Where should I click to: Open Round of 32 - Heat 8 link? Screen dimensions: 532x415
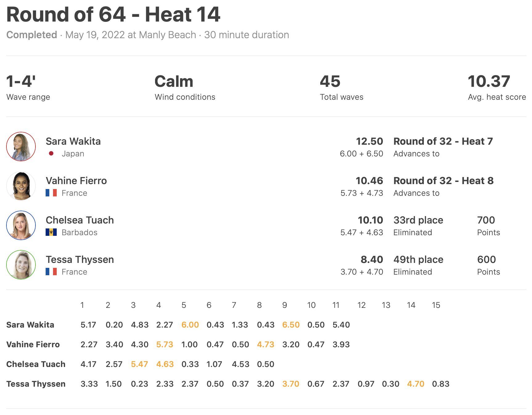(443, 181)
